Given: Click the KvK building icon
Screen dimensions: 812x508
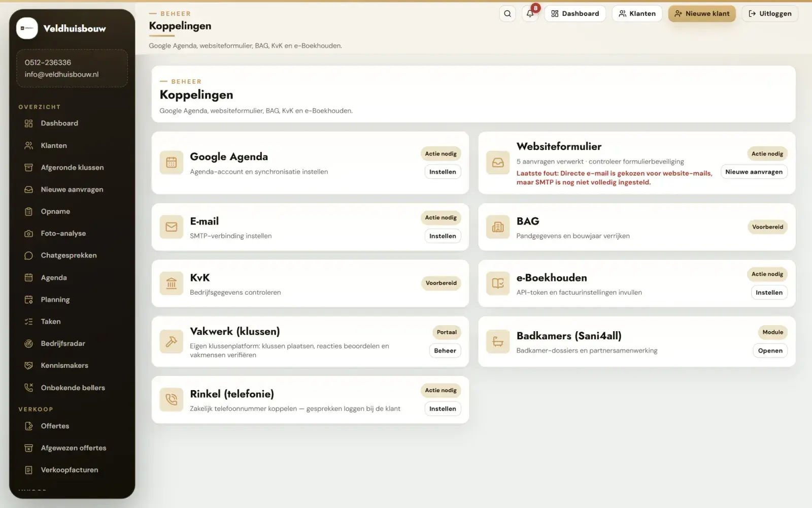Looking at the screenshot, I should click(172, 283).
